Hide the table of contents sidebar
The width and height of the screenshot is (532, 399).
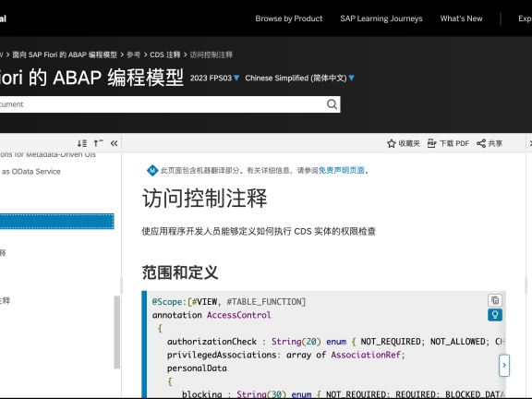[114, 143]
